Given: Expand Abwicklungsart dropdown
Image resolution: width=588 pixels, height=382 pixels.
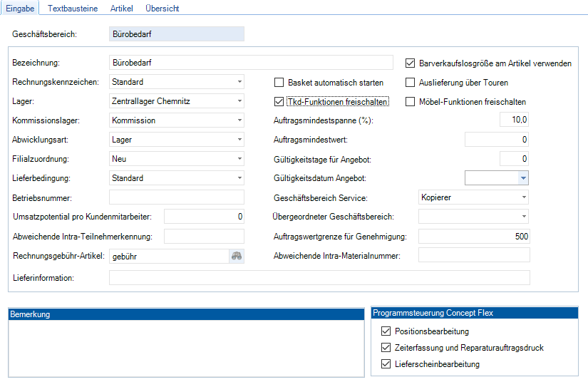Looking at the screenshot, I should pyautogui.click(x=239, y=140).
